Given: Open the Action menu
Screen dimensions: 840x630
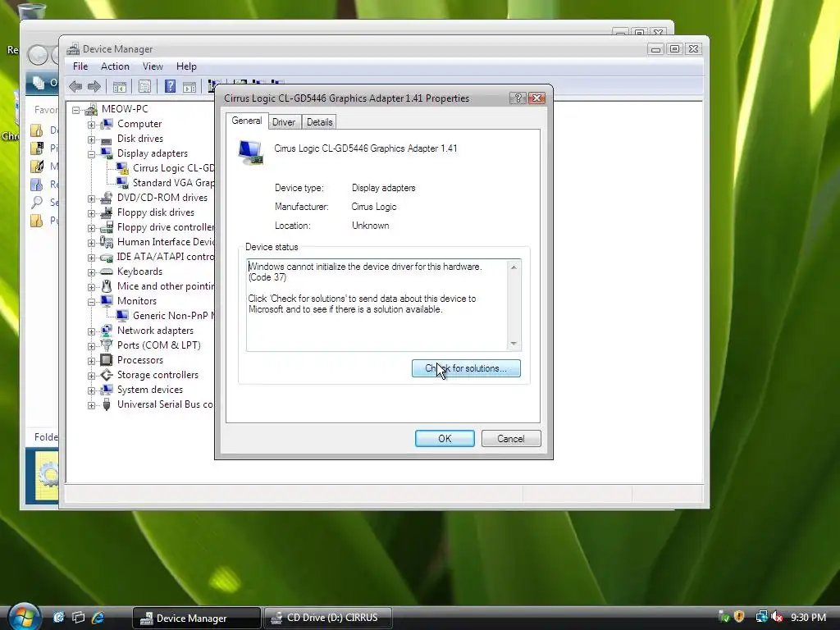Looking at the screenshot, I should click(x=115, y=66).
